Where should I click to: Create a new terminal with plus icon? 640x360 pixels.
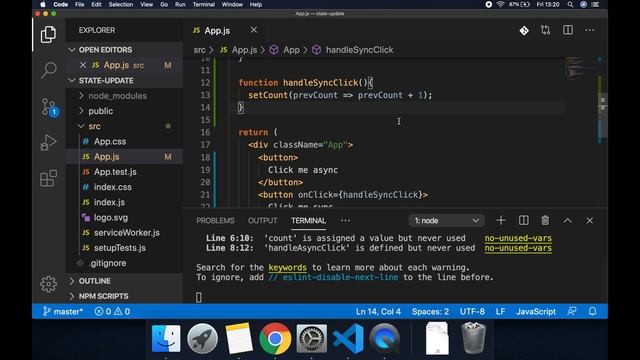(501, 220)
